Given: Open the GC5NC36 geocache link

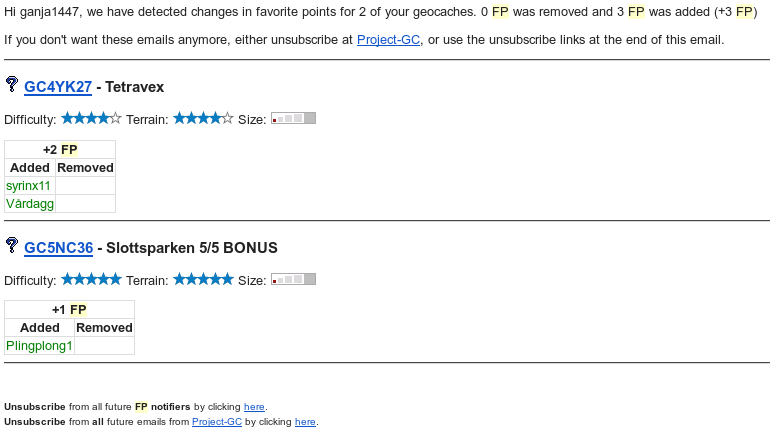Looking at the screenshot, I should pyautogui.click(x=59, y=248).
